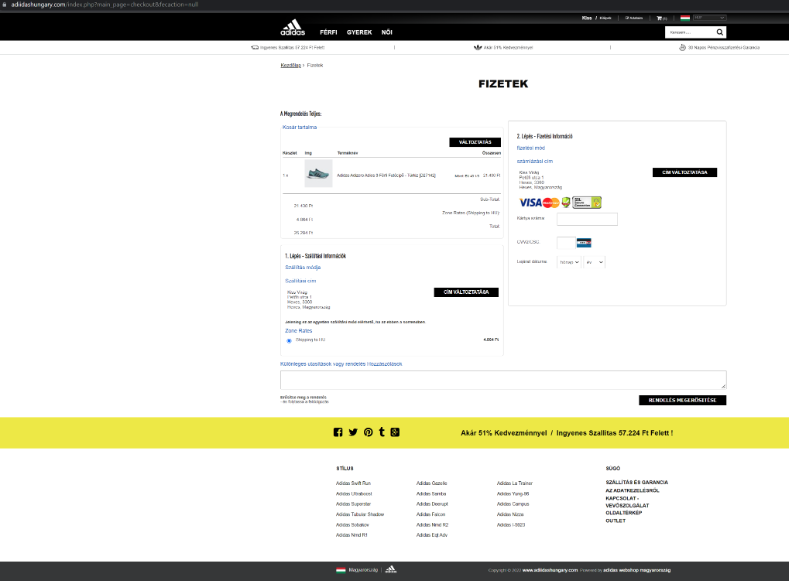Open the Tumblr social icon
The height and width of the screenshot is (581, 789).
point(382,432)
